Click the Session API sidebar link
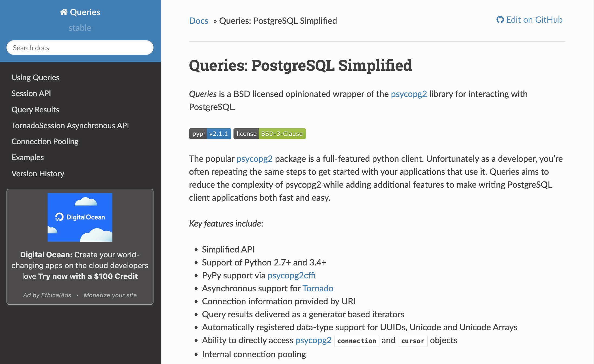The height and width of the screenshot is (364, 594). 32,93
